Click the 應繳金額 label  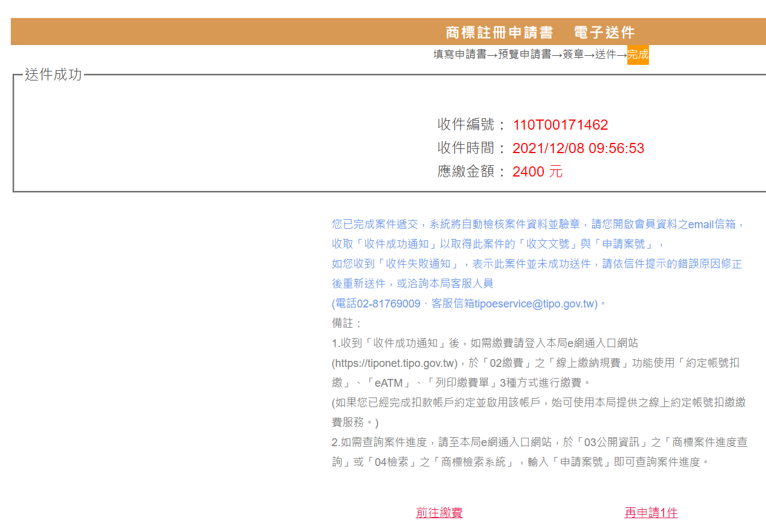click(466, 172)
